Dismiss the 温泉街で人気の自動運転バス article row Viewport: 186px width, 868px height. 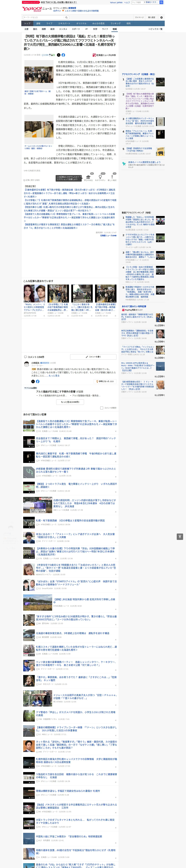pyautogui.click(x=115, y=431)
